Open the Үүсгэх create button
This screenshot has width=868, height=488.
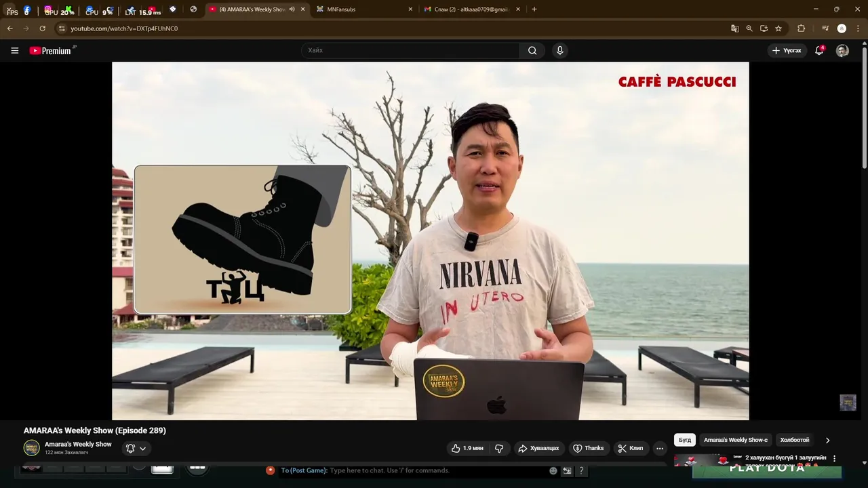(x=786, y=50)
